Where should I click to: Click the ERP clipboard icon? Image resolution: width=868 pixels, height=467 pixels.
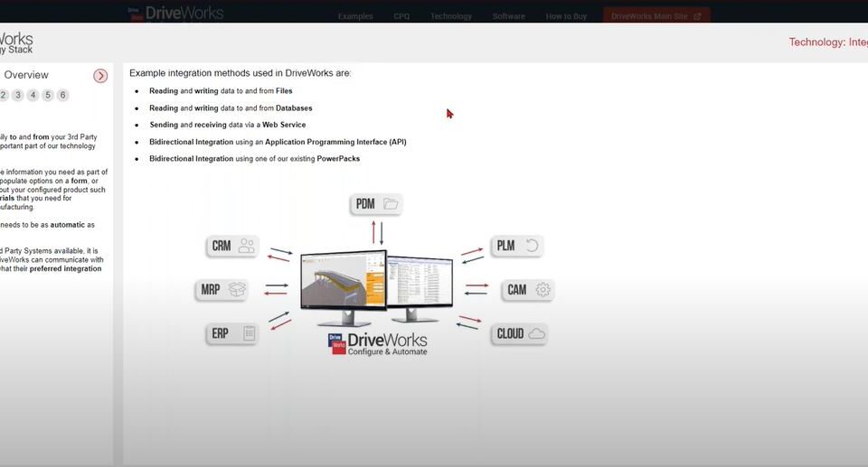(x=249, y=333)
